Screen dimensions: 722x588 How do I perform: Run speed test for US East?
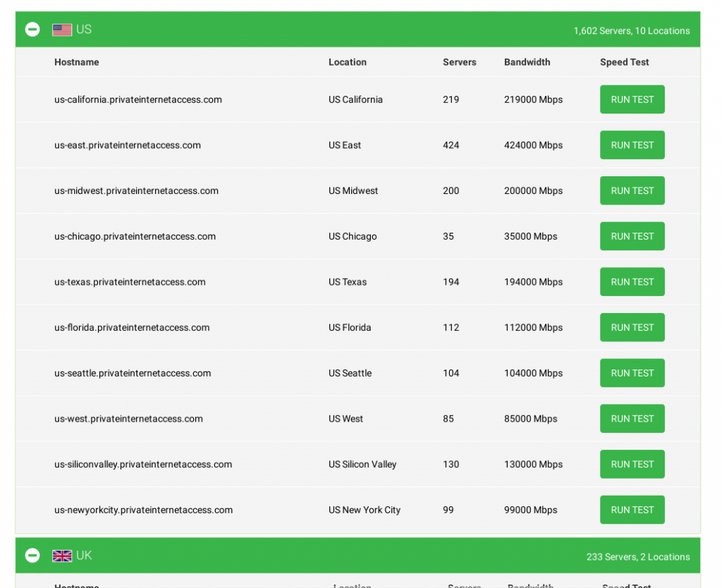tap(632, 145)
